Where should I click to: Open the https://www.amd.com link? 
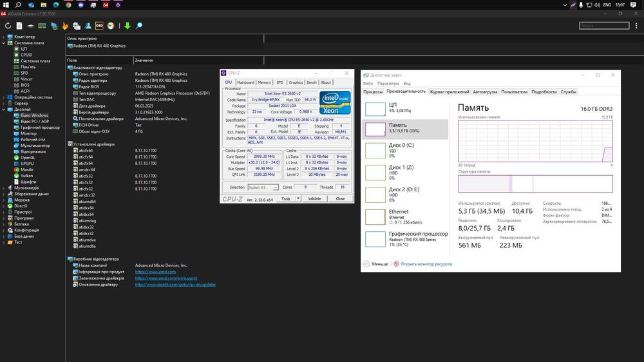point(155,272)
